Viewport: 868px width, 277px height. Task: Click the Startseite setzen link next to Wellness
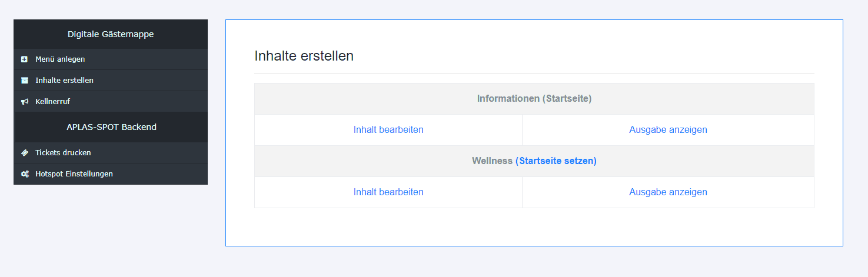coord(556,161)
